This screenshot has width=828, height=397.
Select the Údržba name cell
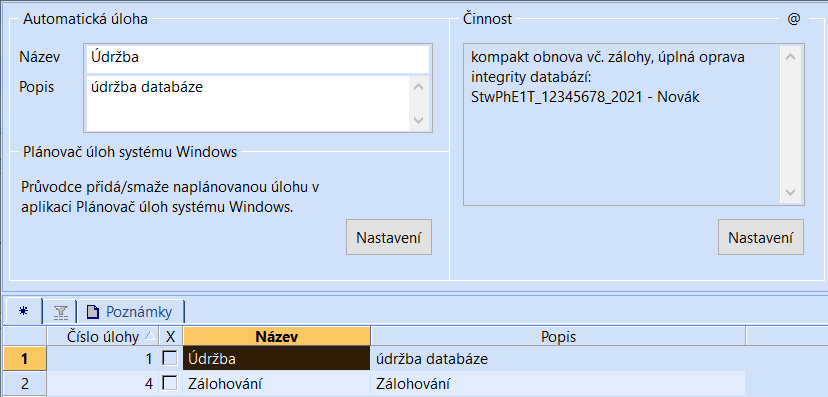tap(277, 358)
